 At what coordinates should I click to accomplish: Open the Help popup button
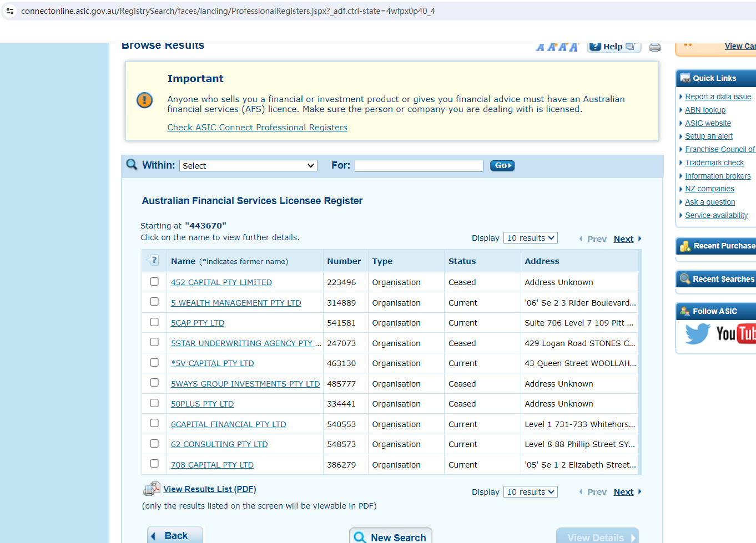[x=614, y=47]
